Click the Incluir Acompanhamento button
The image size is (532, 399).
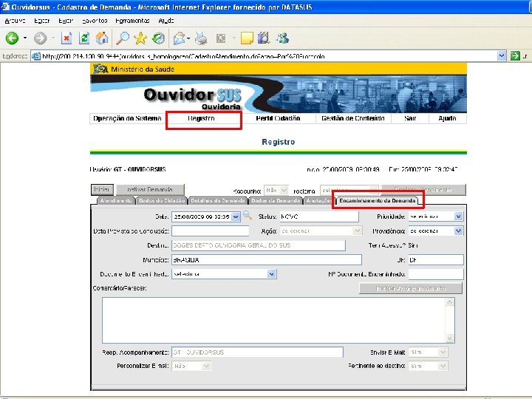(x=411, y=288)
